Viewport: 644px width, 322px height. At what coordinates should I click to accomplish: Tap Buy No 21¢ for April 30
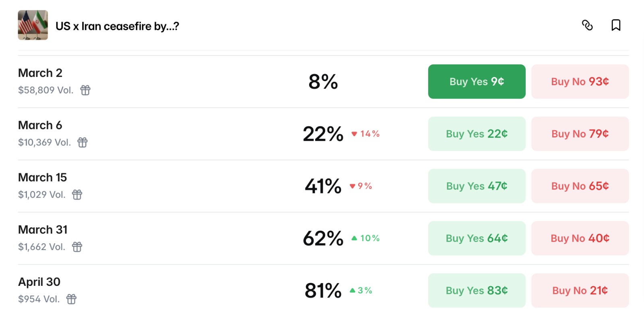[580, 291]
